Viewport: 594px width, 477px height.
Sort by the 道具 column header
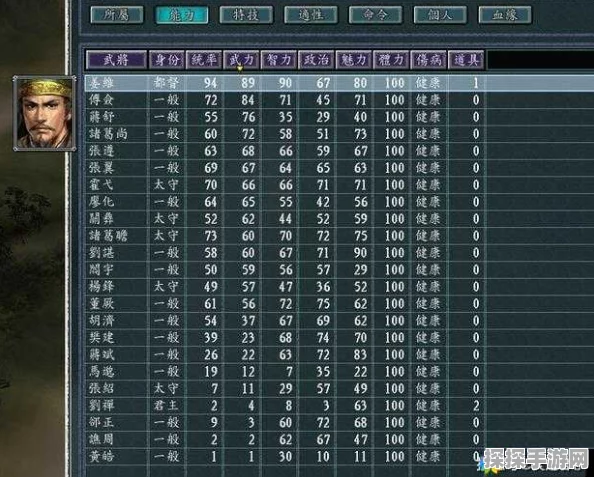[x=466, y=60]
